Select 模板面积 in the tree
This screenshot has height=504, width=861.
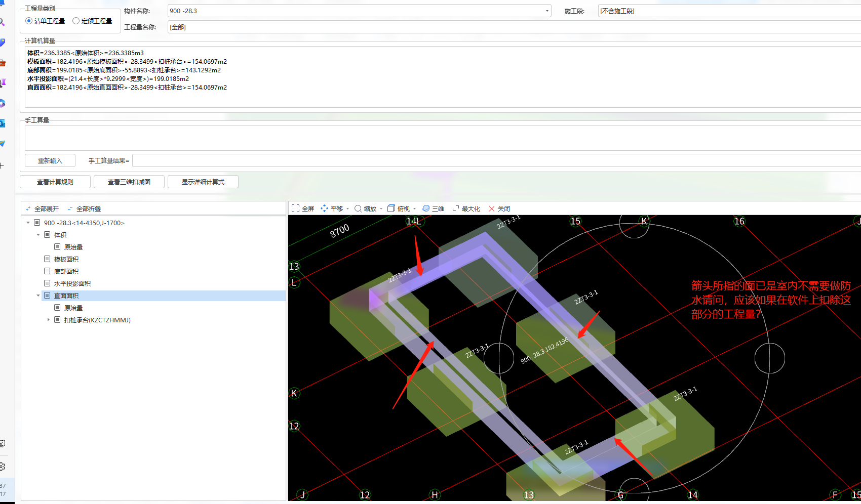coord(66,259)
